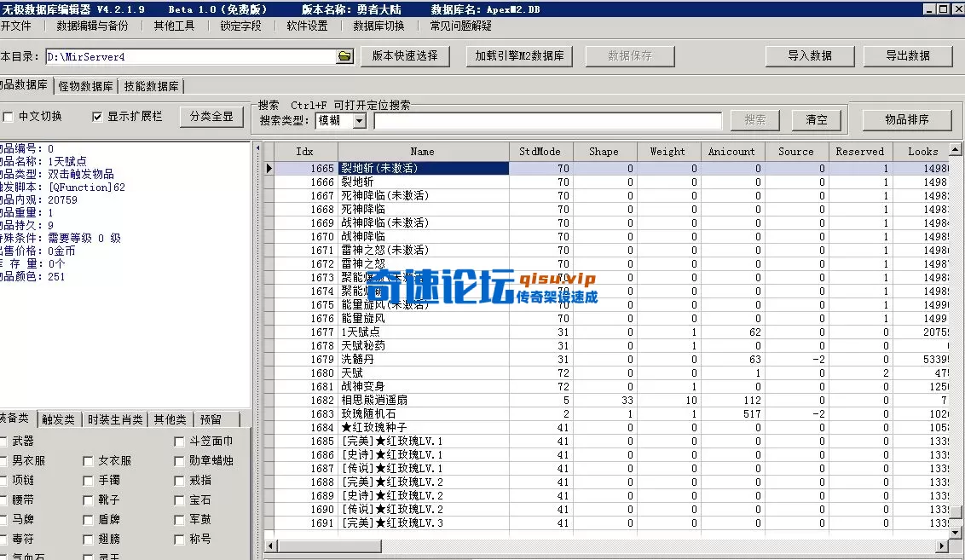Switch to the 怪物数据库 tab
The image size is (965, 560).
pos(85,85)
